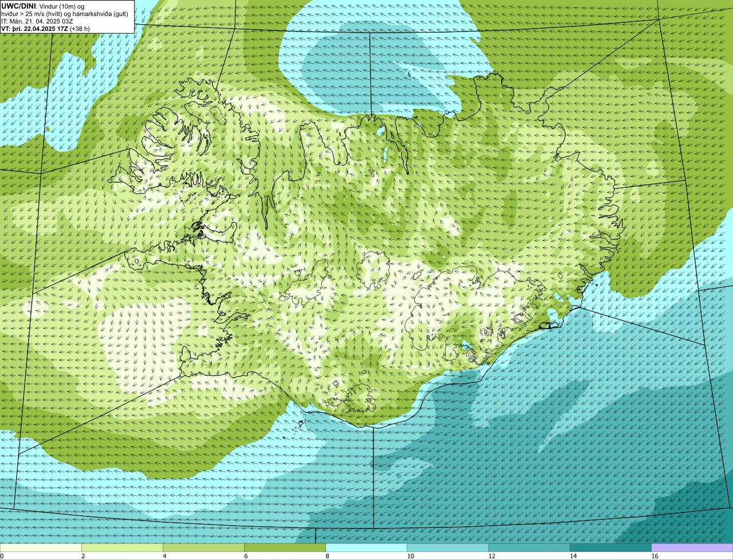Click the legend label '4'

pyautogui.click(x=165, y=556)
